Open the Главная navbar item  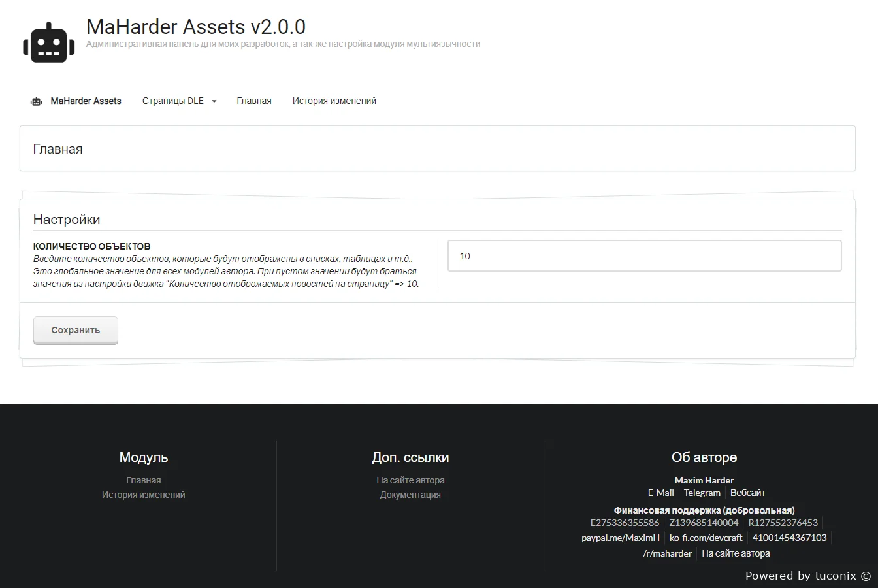click(253, 101)
